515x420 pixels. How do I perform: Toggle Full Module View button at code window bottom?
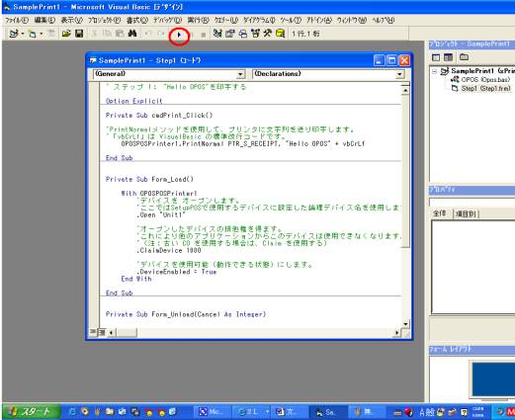102,332
